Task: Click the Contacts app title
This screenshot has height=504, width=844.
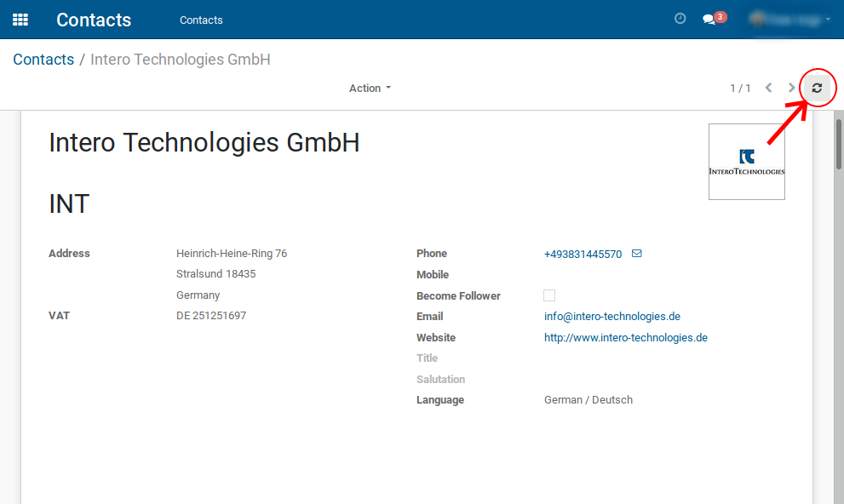Action: pyautogui.click(x=94, y=20)
